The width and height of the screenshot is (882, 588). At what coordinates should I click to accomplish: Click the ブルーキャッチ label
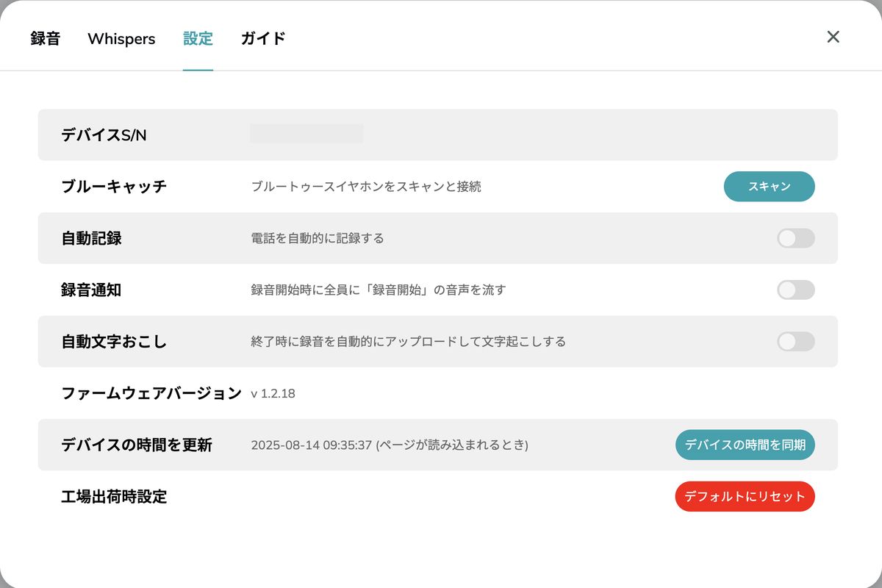pyautogui.click(x=114, y=187)
